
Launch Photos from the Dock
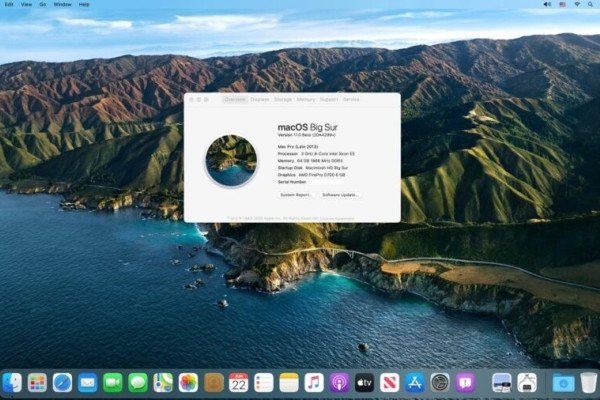pos(188,383)
